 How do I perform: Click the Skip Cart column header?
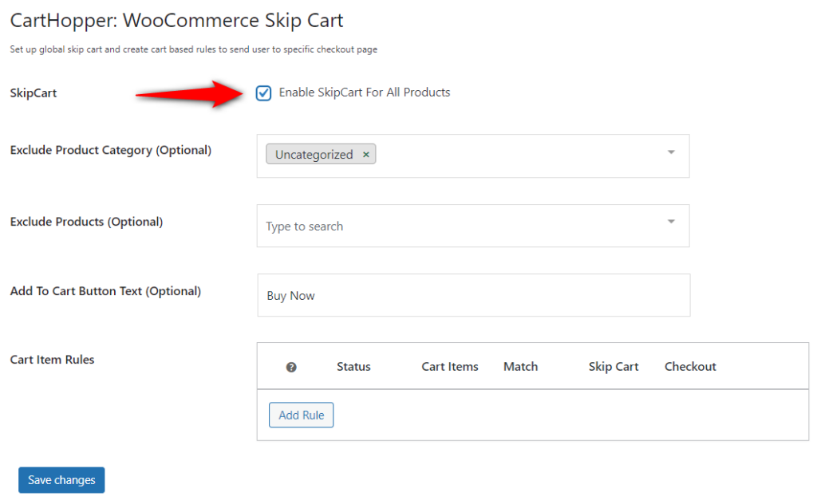tap(614, 367)
